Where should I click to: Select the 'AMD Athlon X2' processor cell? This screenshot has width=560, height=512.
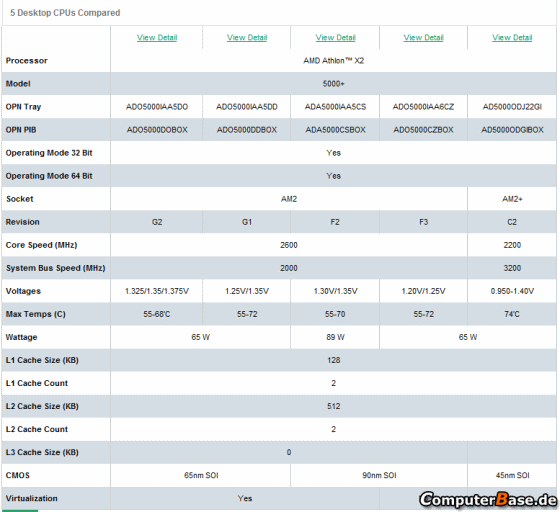point(334,61)
